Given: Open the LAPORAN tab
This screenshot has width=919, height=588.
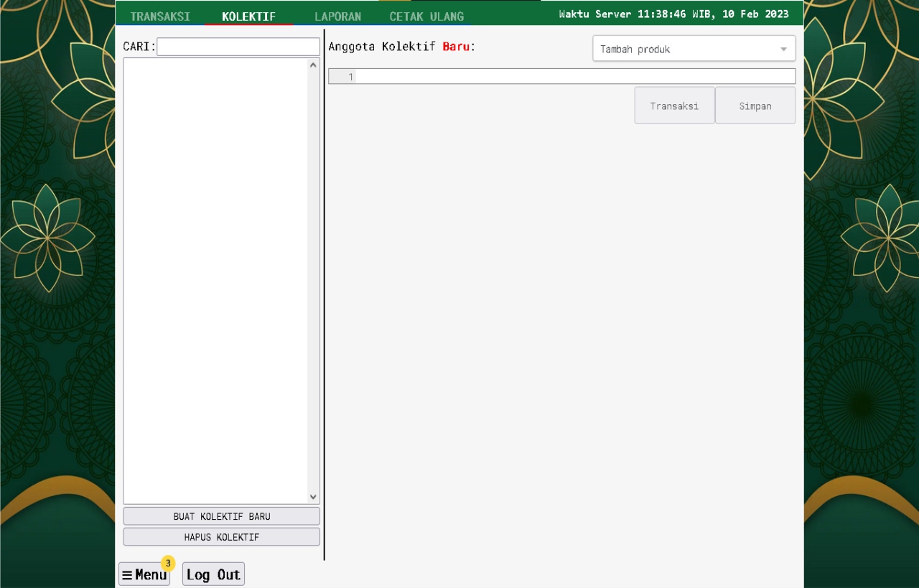Looking at the screenshot, I should [337, 16].
